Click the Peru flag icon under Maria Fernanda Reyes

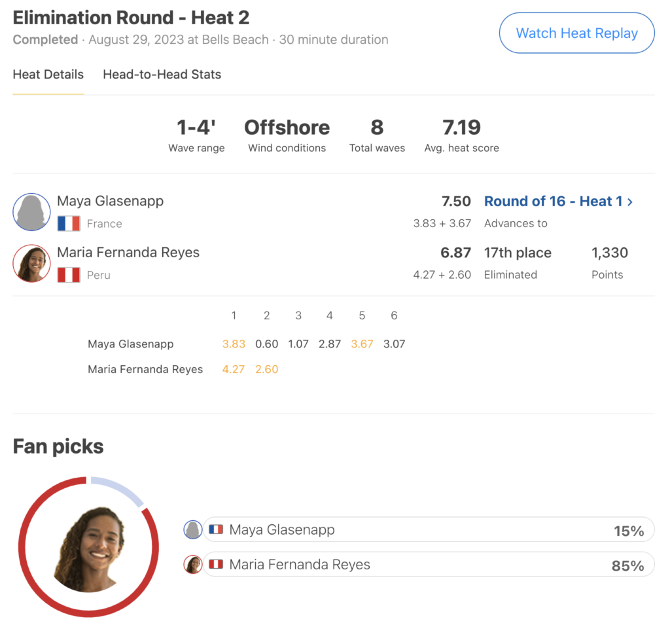click(69, 275)
